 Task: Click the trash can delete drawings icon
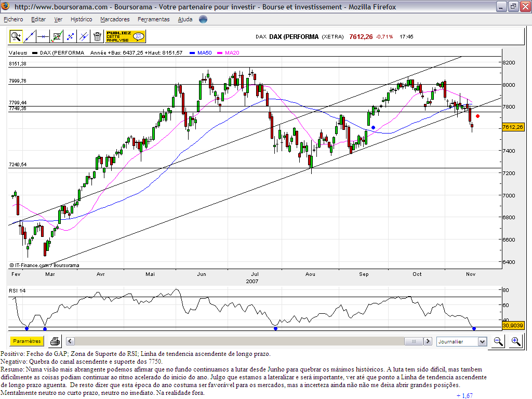pyautogui.click(x=97, y=36)
